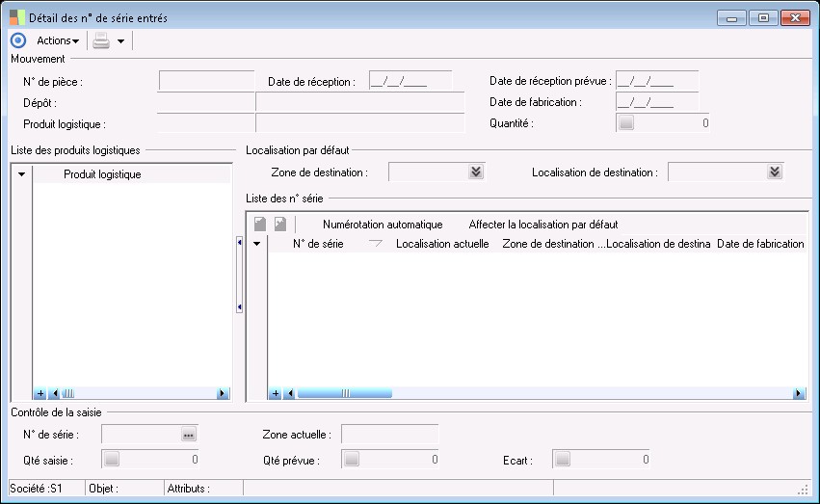Click the Date de fabrication column header
The width and height of the screenshot is (820, 504).
click(760, 244)
